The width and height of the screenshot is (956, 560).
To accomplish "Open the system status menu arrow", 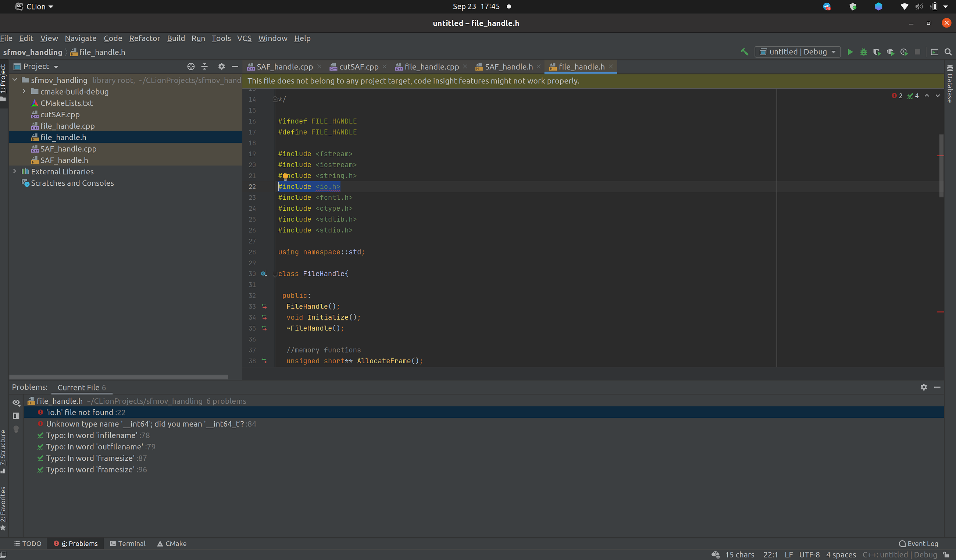I will tap(945, 7).
